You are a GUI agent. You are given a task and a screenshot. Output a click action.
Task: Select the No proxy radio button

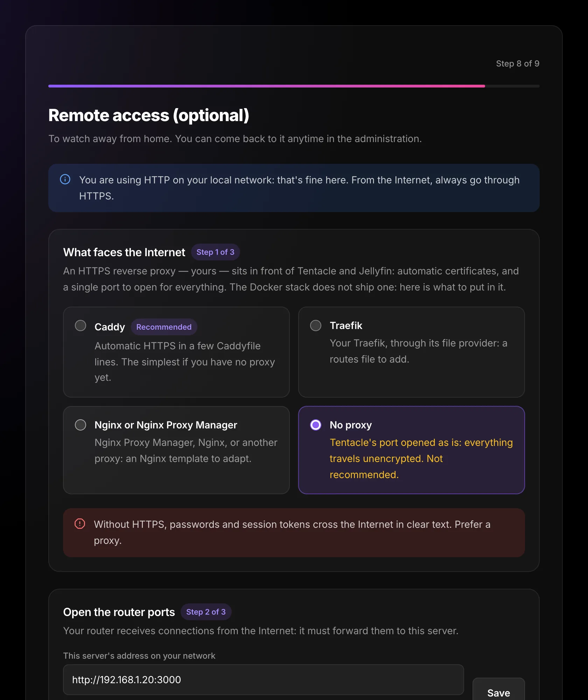click(x=316, y=425)
